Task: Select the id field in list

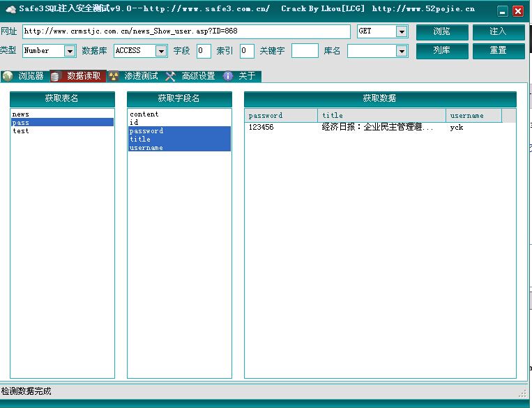Action: [x=179, y=122]
